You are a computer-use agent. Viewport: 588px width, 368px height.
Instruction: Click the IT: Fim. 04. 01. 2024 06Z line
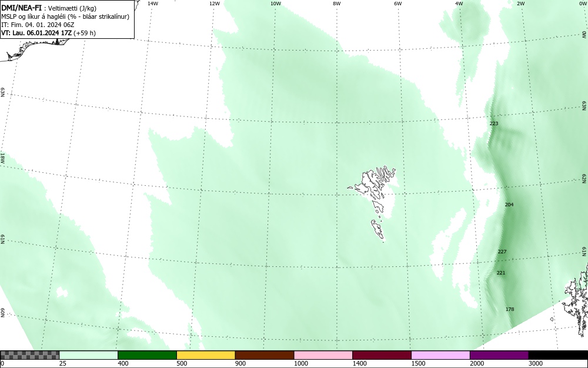[x=38, y=25]
